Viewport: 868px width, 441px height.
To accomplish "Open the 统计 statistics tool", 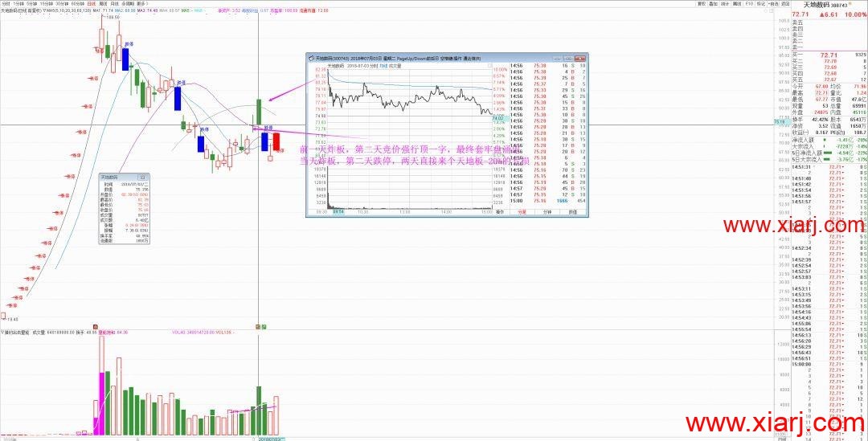I will pyautogui.click(x=725, y=3).
